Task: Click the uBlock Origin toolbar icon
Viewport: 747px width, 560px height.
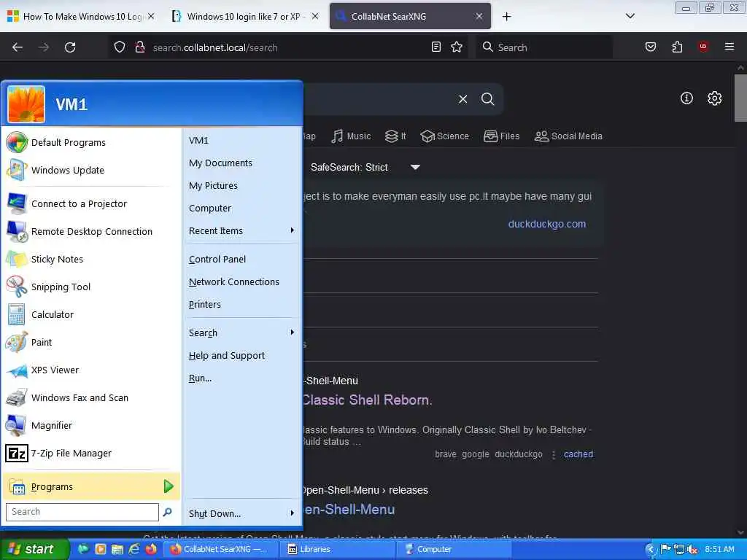Action: pos(703,47)
